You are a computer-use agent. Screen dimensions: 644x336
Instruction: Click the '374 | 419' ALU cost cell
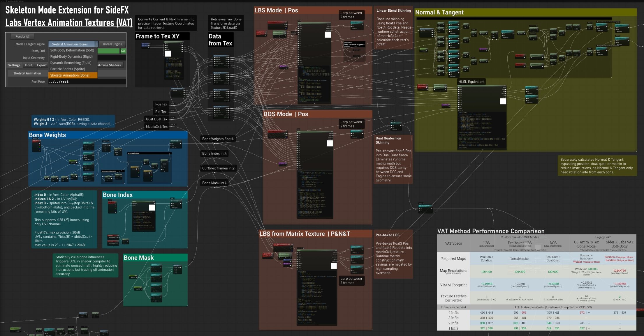point(620,312)
